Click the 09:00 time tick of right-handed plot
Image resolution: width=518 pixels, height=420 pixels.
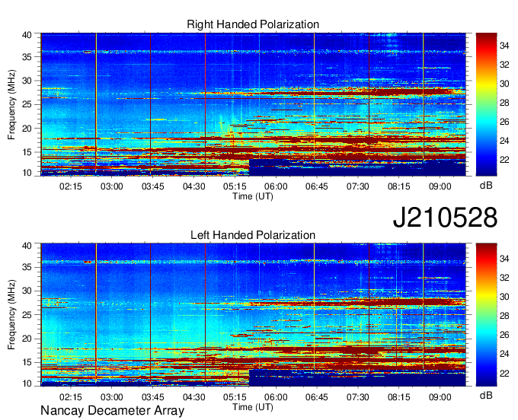(440, 186)
